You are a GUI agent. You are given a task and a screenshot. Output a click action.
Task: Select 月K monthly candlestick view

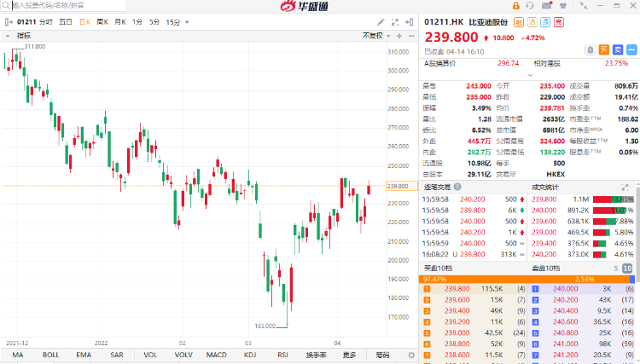(120, 22)
